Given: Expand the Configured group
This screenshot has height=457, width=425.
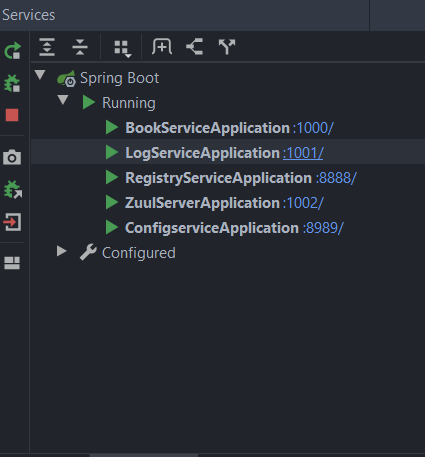Looking at the screenshot, I should (x=62, y=251).
